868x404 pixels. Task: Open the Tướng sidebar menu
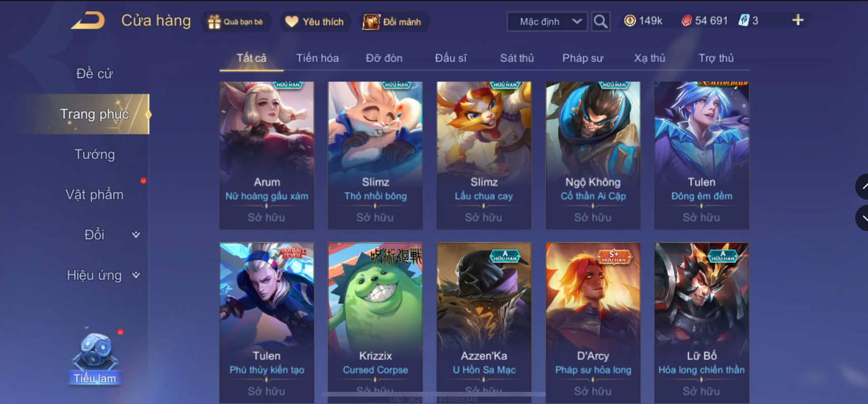point(95,154)
